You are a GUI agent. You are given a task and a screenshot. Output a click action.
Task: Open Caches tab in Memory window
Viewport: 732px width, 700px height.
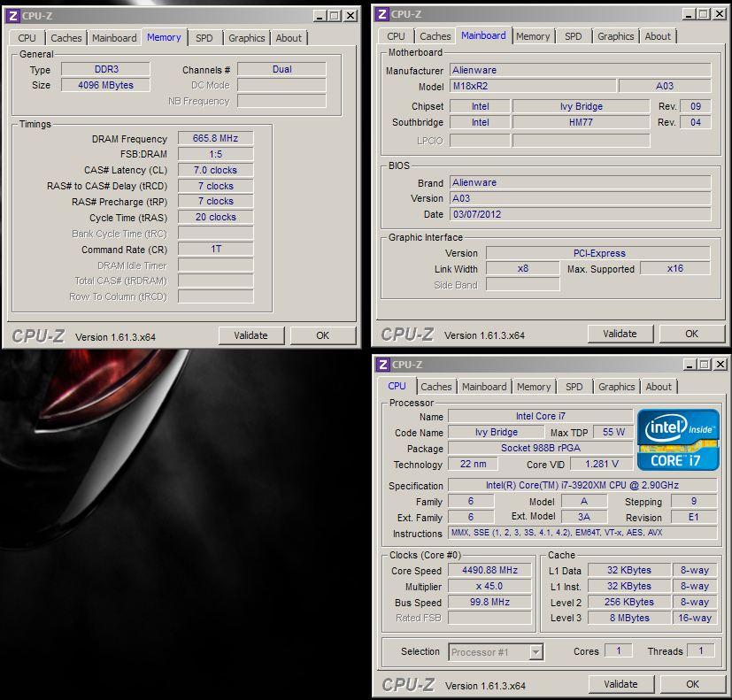point(65,38)
